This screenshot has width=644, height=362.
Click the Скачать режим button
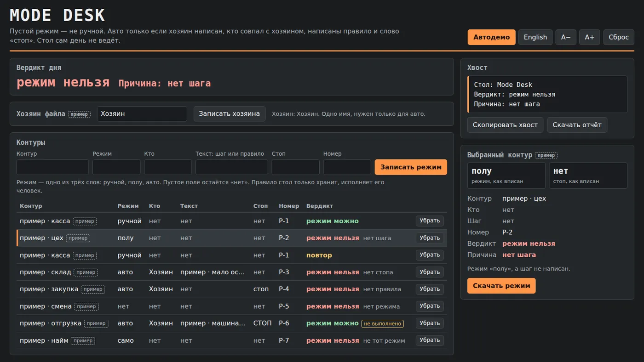click(501, 286)
